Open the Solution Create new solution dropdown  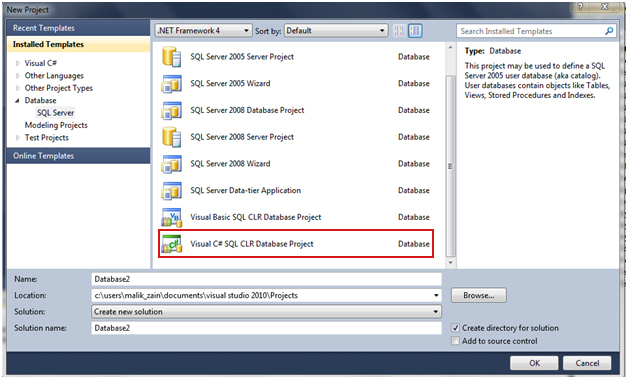266,312
